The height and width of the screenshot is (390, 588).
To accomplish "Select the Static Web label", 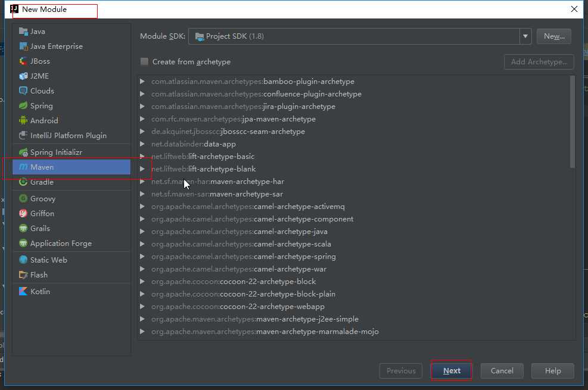I will [49, 260].
